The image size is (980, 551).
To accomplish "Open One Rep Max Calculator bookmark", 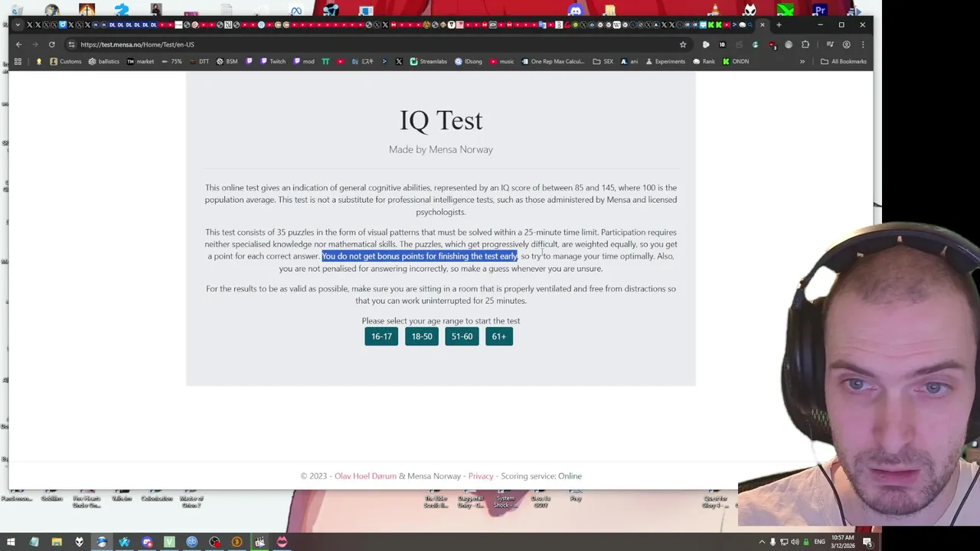I will 552,61.
